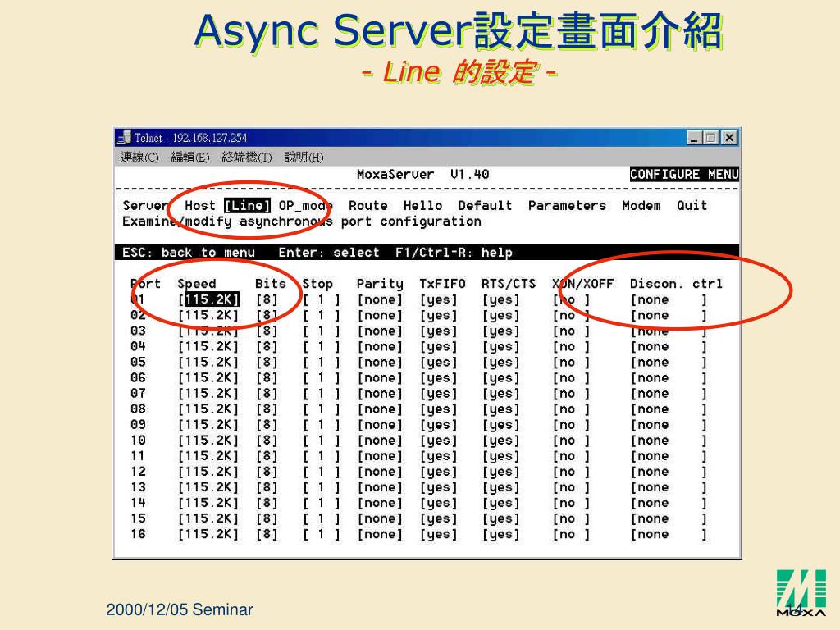The height and width of the screenshot is (630, 840).
Task: Select the Server configure menu item
Action: [x=146, y=206]
